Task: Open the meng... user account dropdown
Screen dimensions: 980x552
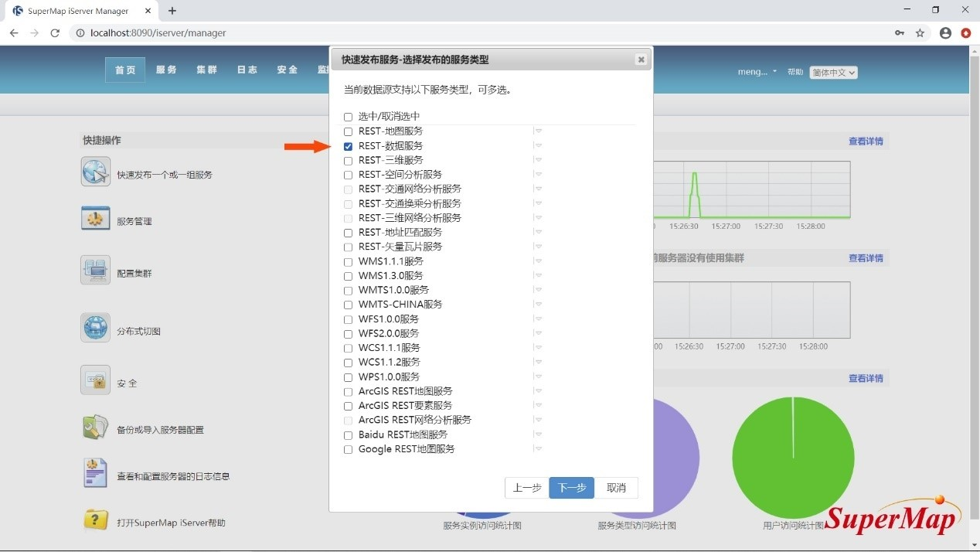Action: pyautogui.click(x=757, y=72)
